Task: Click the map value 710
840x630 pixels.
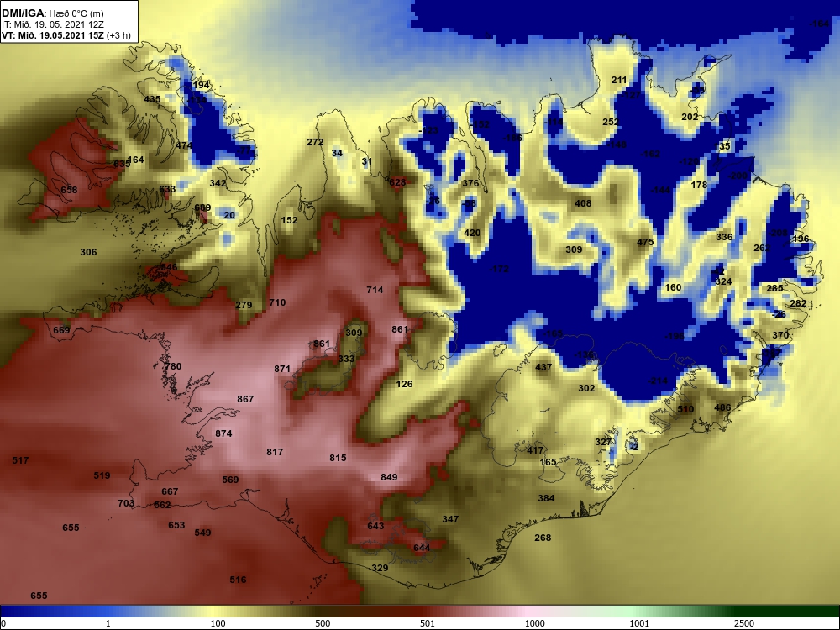Action: tap(277, 302)
